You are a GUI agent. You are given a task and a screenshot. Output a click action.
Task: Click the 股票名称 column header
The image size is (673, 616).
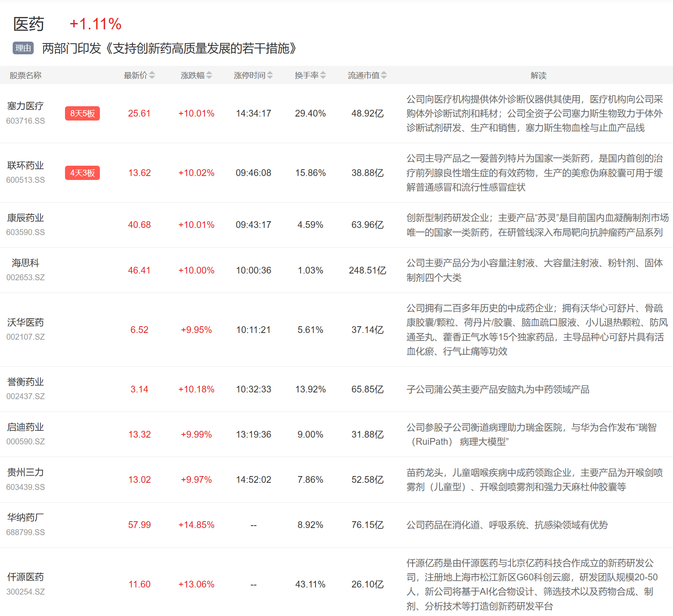coord(25,75)
